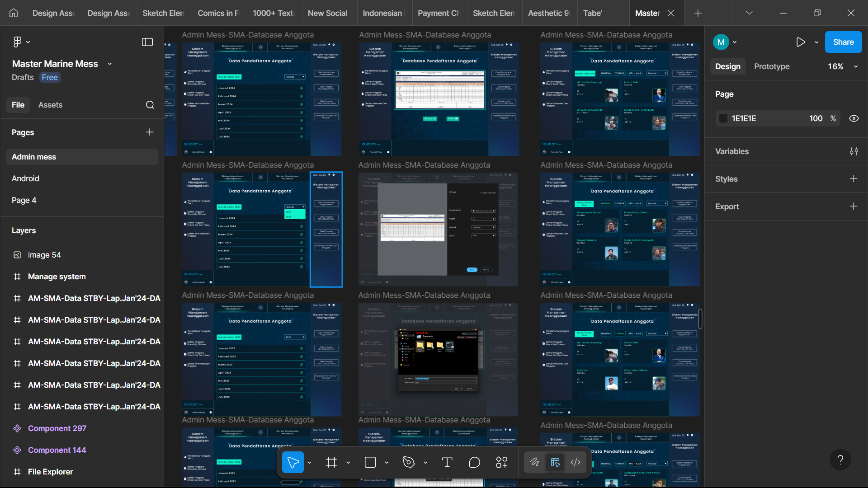
Task: Click the Share button
Action: click(843, 42)
